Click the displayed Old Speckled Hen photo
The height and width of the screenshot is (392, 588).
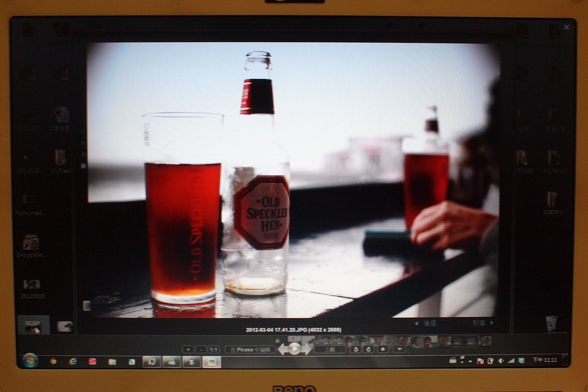click(x=294, y=180)
